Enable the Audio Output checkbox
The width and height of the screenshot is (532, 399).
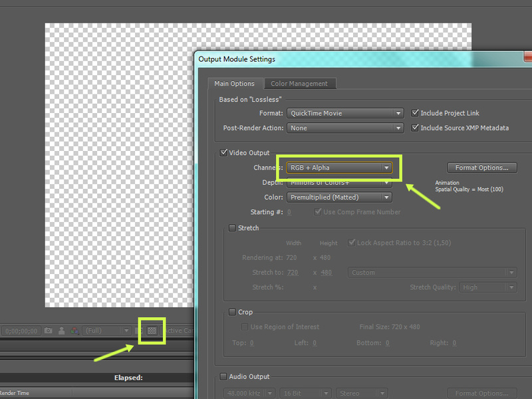(223, 376)
